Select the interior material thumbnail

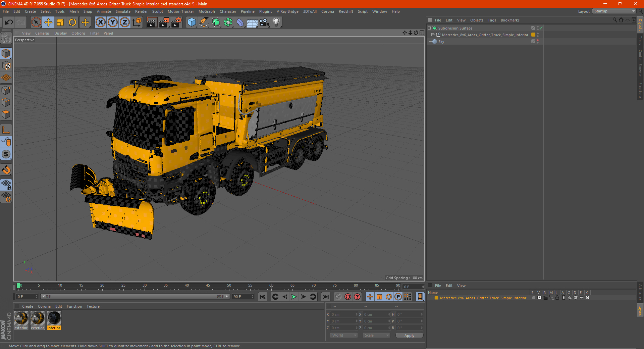pos(54,320)
